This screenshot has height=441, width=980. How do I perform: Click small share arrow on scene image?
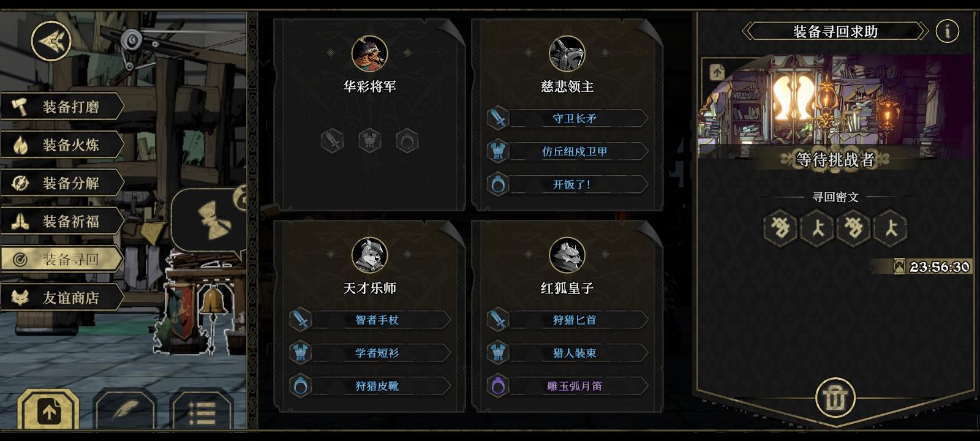point(717,72)
